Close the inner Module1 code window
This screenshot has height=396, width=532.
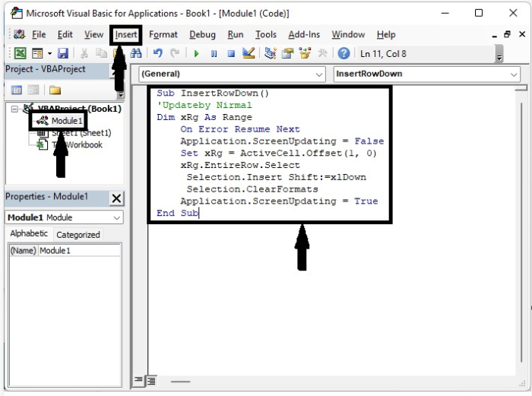click(522, 34)
